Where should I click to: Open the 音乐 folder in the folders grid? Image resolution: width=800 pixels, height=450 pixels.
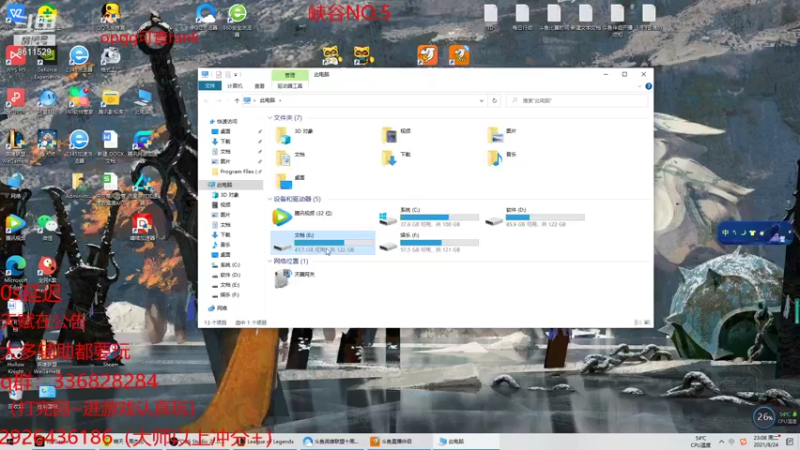(x=503, y=159)
